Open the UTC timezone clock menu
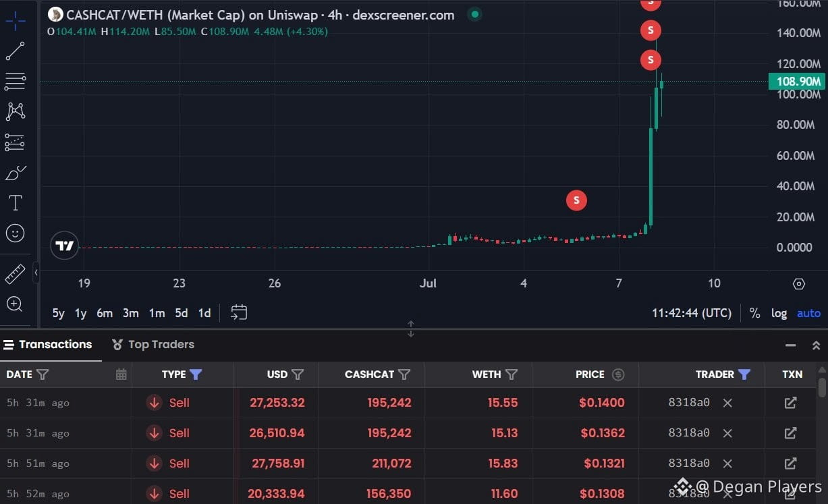The width and height of the screenshot is (828, 504). pyautogui.click(x=692, y=313)
